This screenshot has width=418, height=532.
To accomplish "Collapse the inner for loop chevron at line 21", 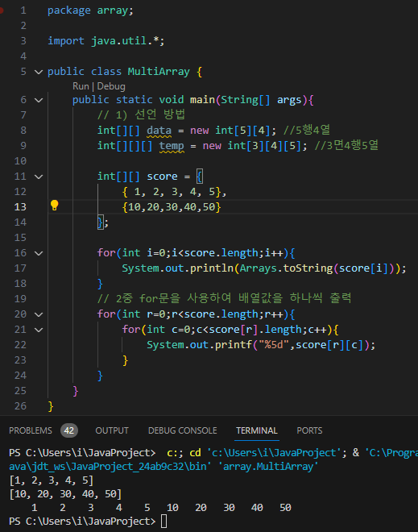I will pyautogui.click(x=39, y=330).
